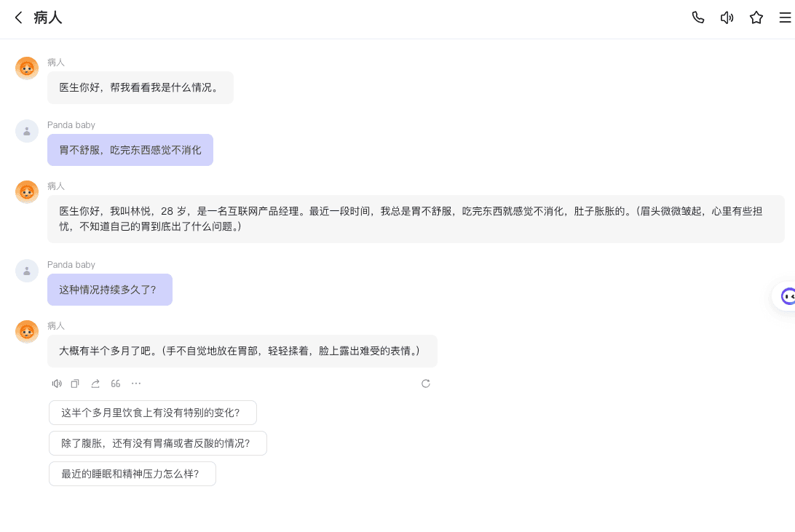Regenerate the last patient response
The height and width of the screenshot is (532, 795).
426,384
